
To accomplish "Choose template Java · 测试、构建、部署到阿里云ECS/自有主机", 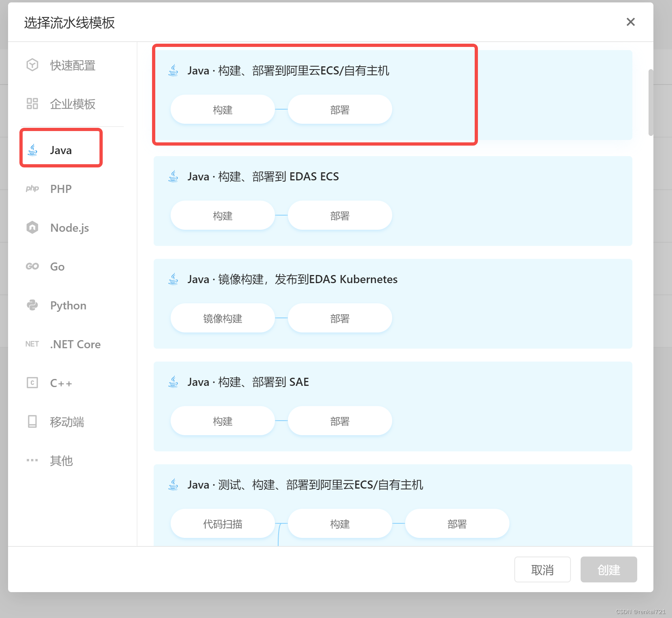I will coord(393,505).
